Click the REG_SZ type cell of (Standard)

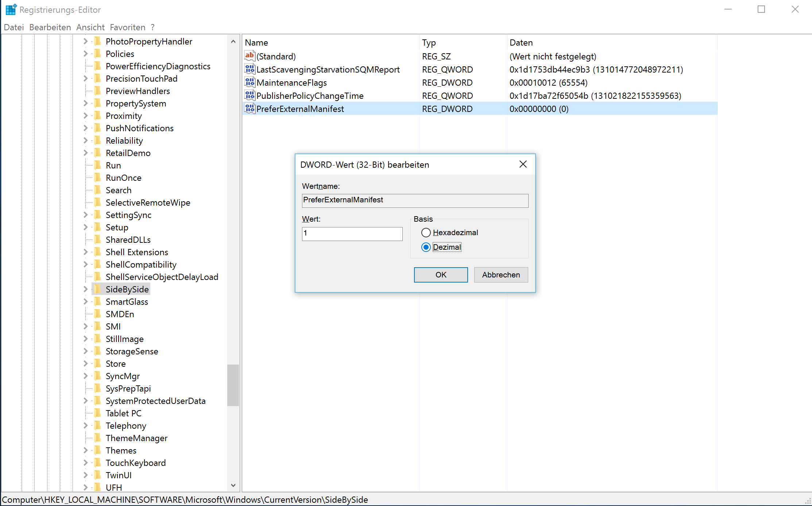436,57
